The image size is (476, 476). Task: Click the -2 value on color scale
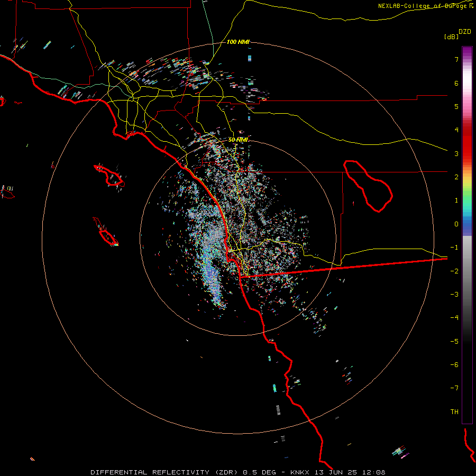point(454,271)
